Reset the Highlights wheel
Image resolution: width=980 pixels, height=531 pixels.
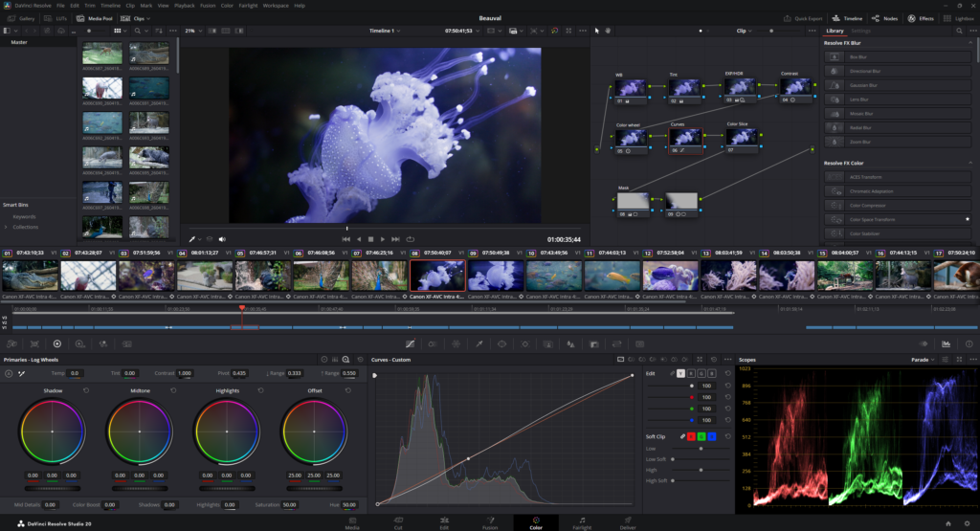(x=260, y=390)
